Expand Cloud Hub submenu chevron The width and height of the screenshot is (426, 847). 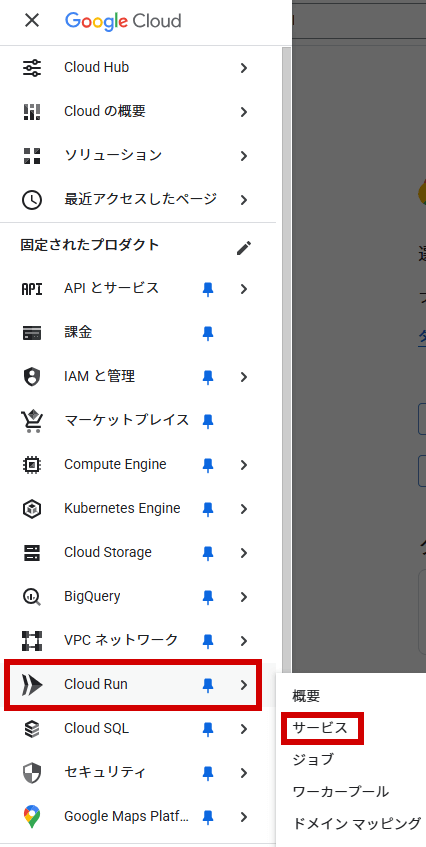point(244,68)
